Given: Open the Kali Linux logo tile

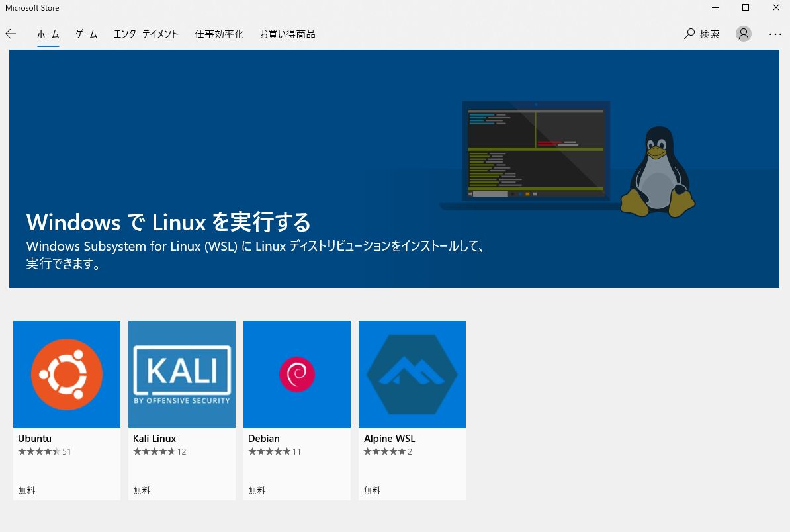Looking at the screenshot, I should tap(182, 375).
